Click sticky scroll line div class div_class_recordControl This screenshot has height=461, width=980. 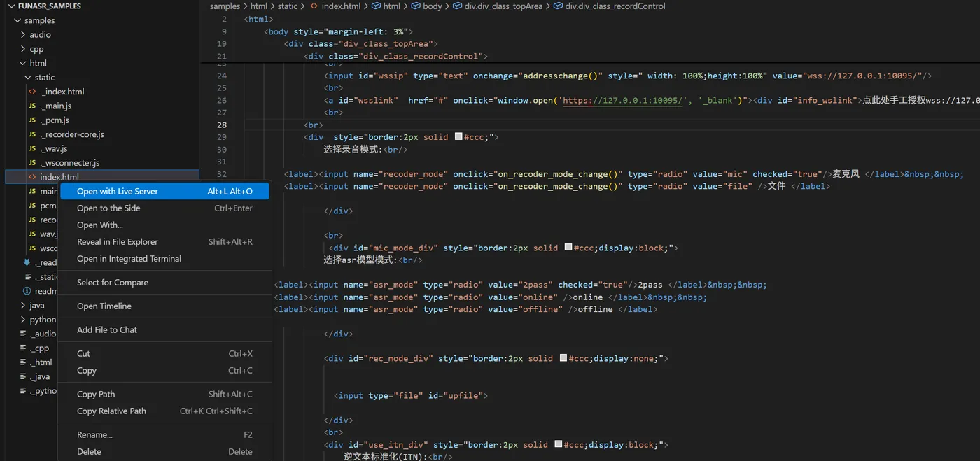click(395, 56)
